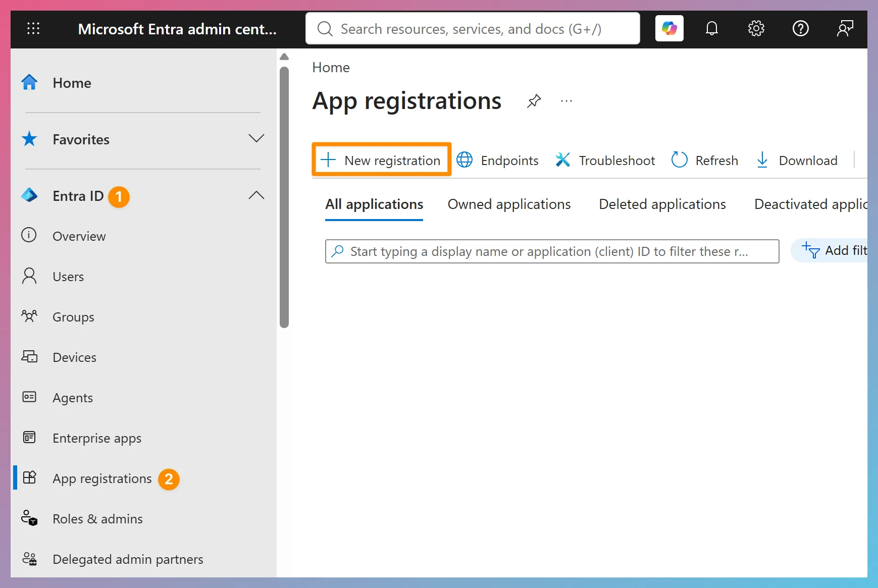Image resolution: width=878 pixels, height=588 pixels.
Task: Click the sidebar vertical scrollbar thumb
Action: 284,197
